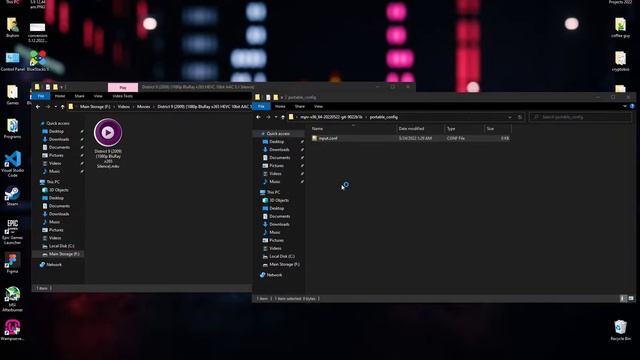Select the Brahim user folder icon
The height and width of the screenshot is (360, 640).
pos(12,28)
